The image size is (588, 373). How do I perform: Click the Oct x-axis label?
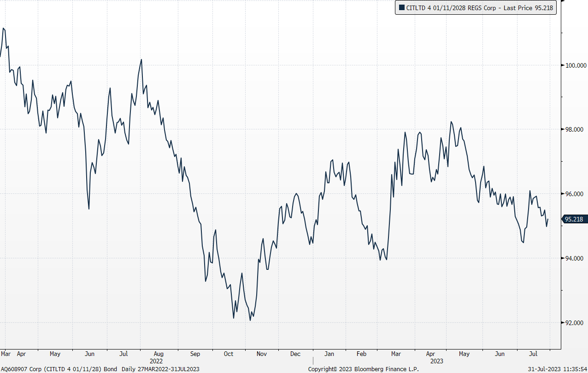[x=229, y=354]
